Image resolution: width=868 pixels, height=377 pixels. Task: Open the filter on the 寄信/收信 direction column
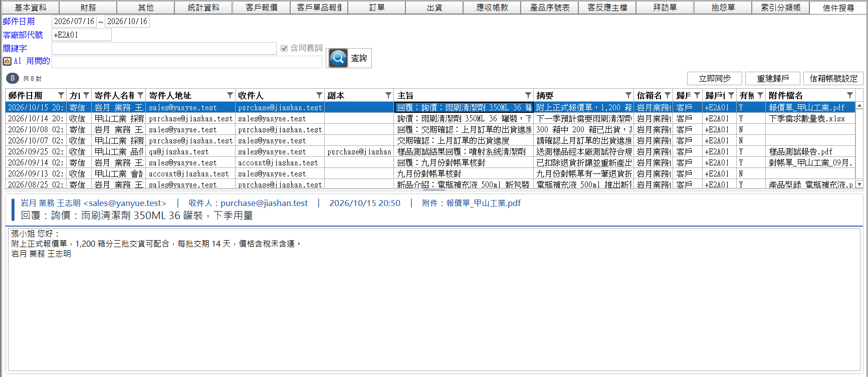tap(86, 95)
